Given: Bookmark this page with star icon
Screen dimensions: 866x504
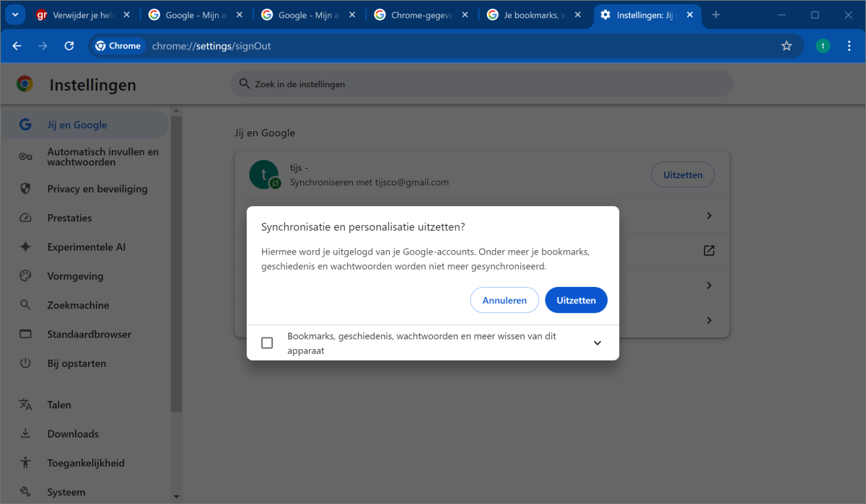Looking at the screenshot, I should [787, 45].
